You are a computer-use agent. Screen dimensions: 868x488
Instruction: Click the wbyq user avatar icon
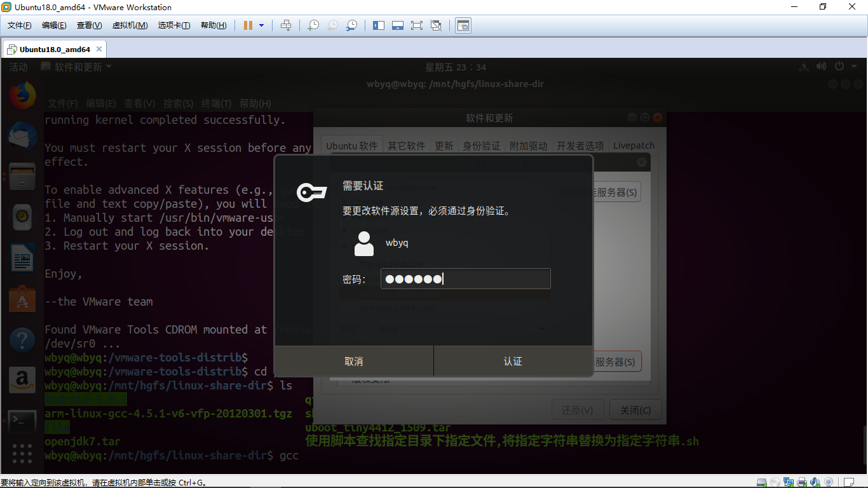pos(364,243)
